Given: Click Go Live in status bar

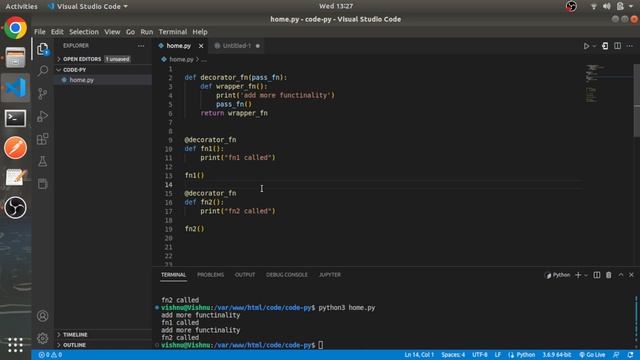Looking at the screenshot, I should coord(592,355).
